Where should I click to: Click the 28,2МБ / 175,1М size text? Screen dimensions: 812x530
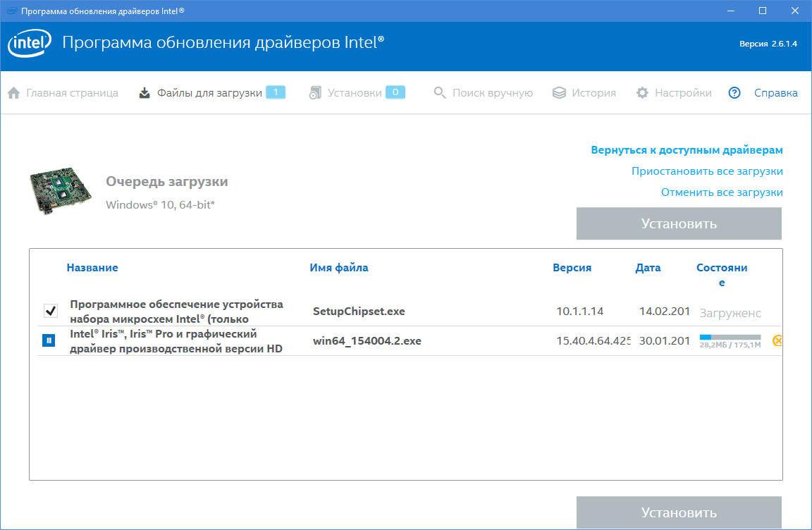pos(730,345)
